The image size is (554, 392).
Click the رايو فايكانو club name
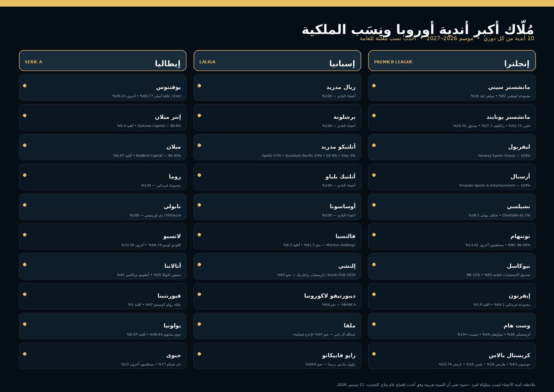click(339, 355)
